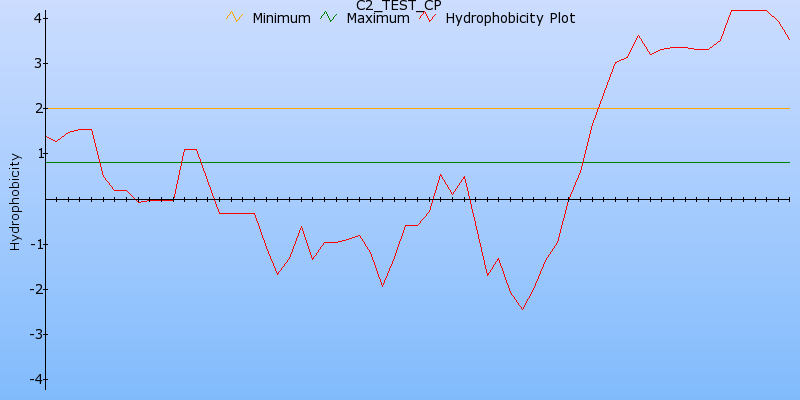This screenshot has height=400, width=800.
Task: Click the red Hydrophobicity Plot legend icon
Action: [428, 17]
